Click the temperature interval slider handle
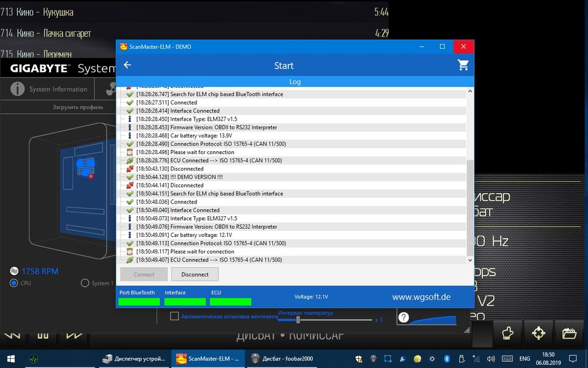This screenshot has width=588, height=368. coord(298,320)
